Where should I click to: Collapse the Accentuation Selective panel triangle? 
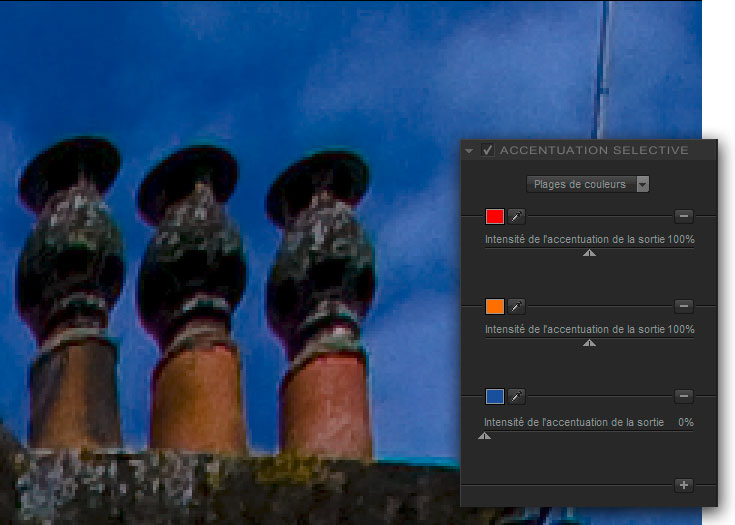pos(469,151)
